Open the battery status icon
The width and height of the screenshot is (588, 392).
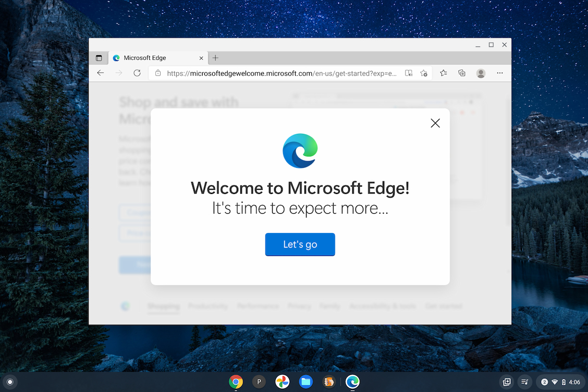pos(563,382)
